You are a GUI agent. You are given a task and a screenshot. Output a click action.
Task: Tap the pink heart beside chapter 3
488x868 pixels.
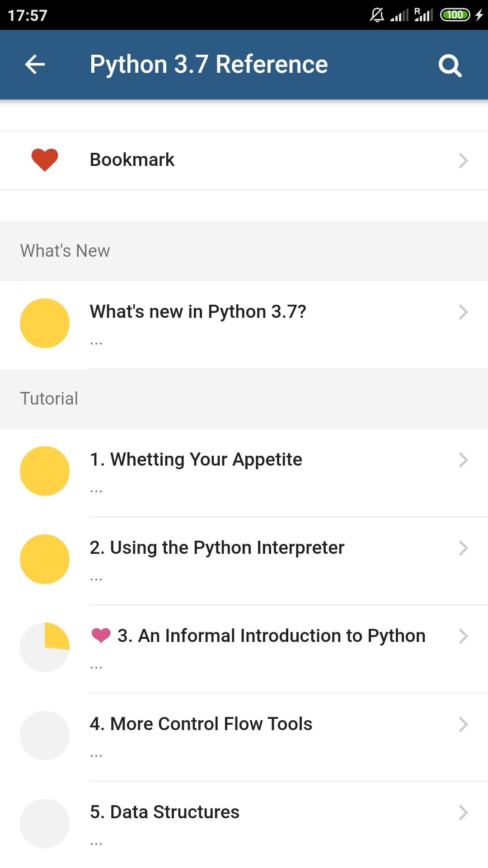[x=101, y=635]
